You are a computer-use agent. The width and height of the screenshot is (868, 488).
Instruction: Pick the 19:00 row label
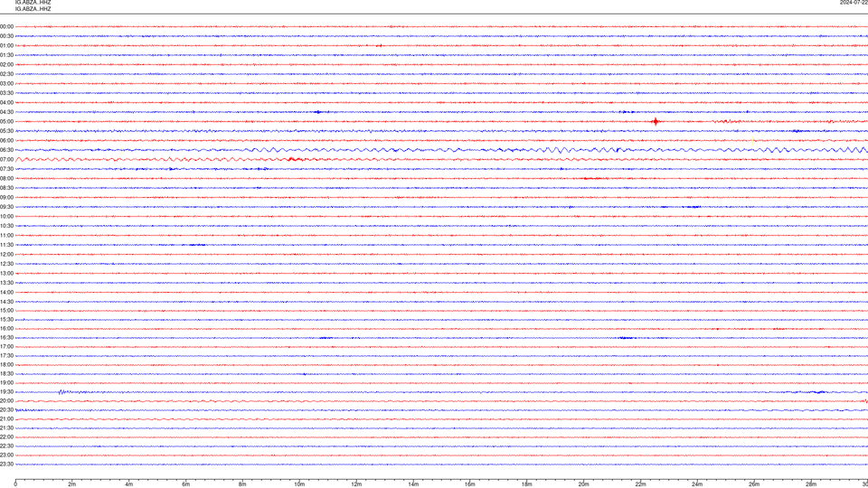(6, 383)
